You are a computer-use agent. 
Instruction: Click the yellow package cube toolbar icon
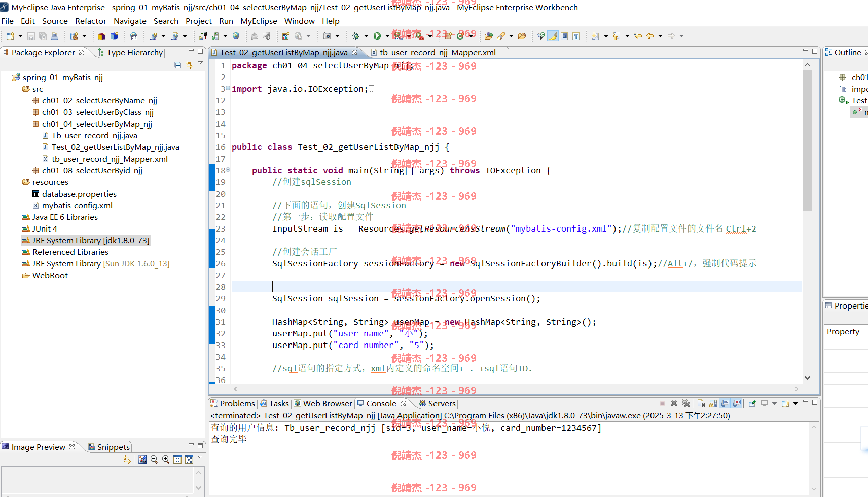click(102, 36)
